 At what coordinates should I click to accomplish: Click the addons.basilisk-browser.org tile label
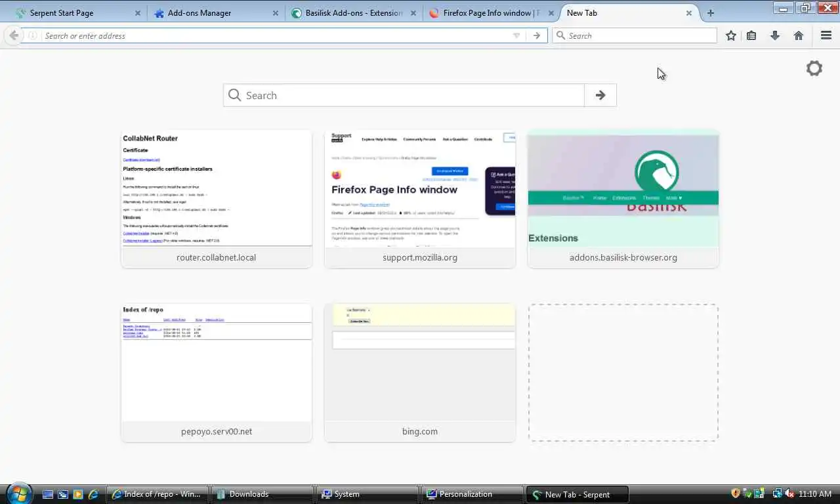pos(623,257)
